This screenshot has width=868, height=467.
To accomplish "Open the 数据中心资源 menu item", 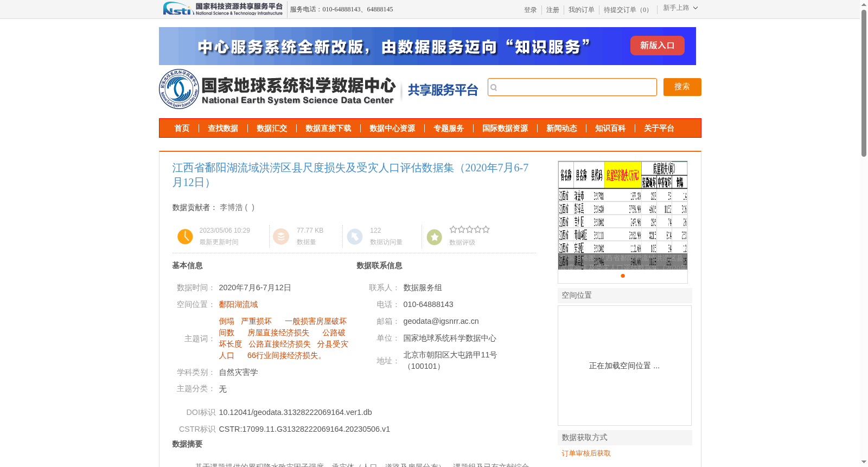I will [392, 129].
